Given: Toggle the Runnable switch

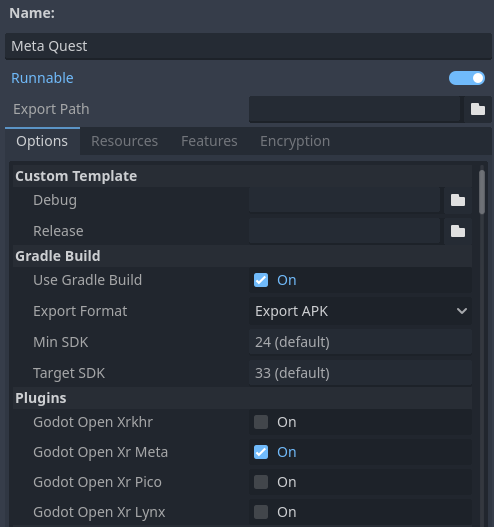Looking at the screenshot, I should pyautogui.click(x=467, y=78).
